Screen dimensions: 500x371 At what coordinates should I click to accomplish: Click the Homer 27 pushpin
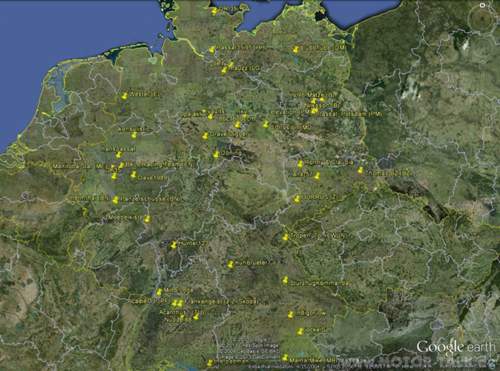[x=173, y=245]
